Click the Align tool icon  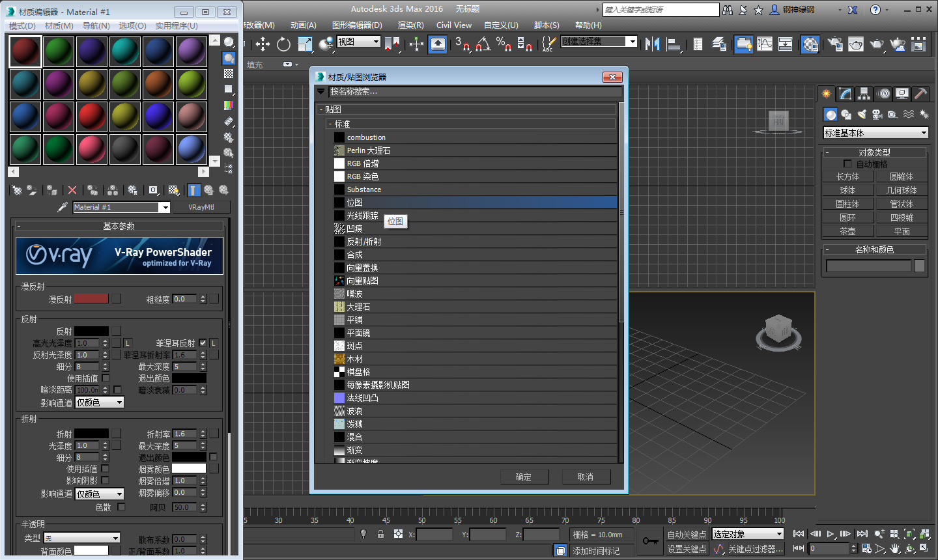point(674,44)
